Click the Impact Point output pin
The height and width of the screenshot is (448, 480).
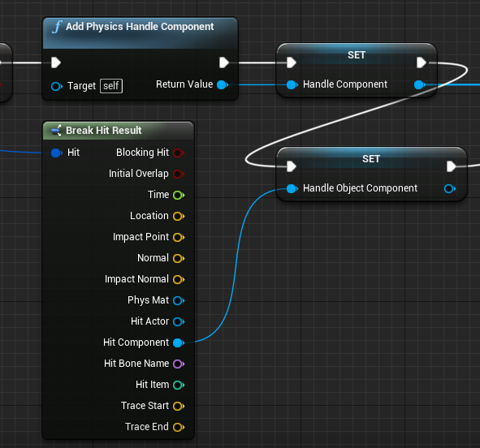(x=179, y=237)
